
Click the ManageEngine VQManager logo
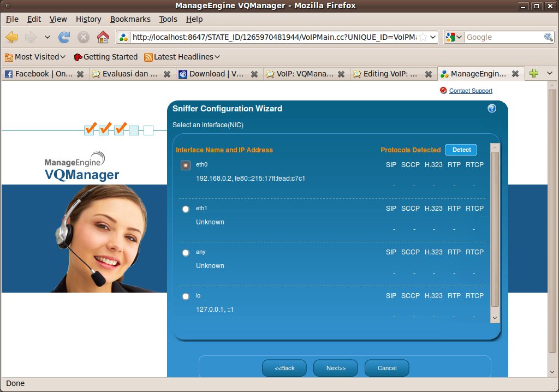[x=82, y=167]
